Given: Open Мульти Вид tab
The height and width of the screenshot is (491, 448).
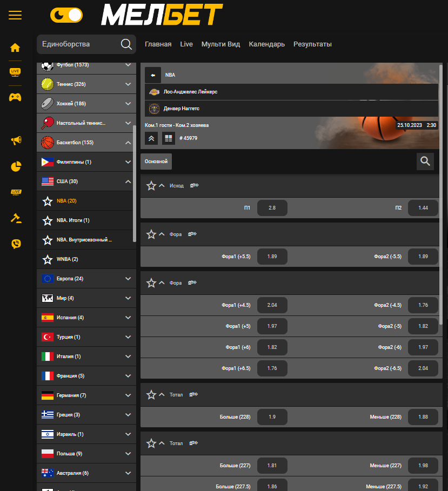Looking at the screenshot, I should [x=220, y=44].
